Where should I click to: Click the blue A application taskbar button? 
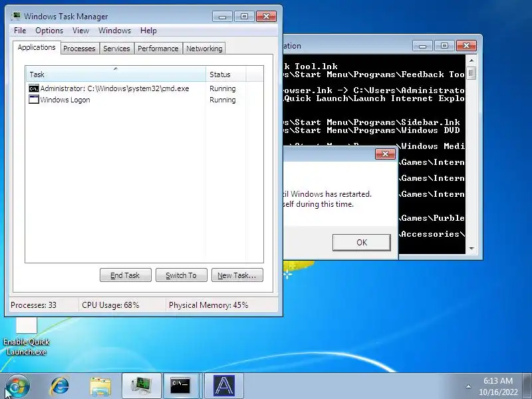tap(224, 386)
